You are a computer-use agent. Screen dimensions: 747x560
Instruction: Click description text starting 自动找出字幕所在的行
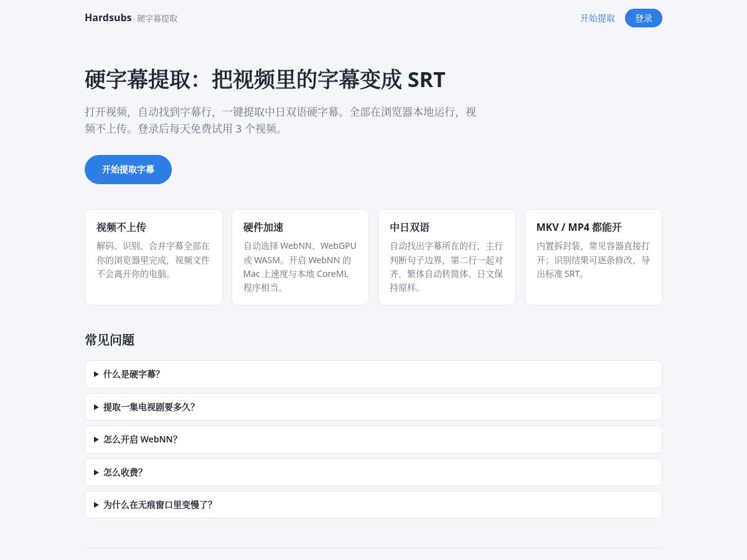[446, 266]
